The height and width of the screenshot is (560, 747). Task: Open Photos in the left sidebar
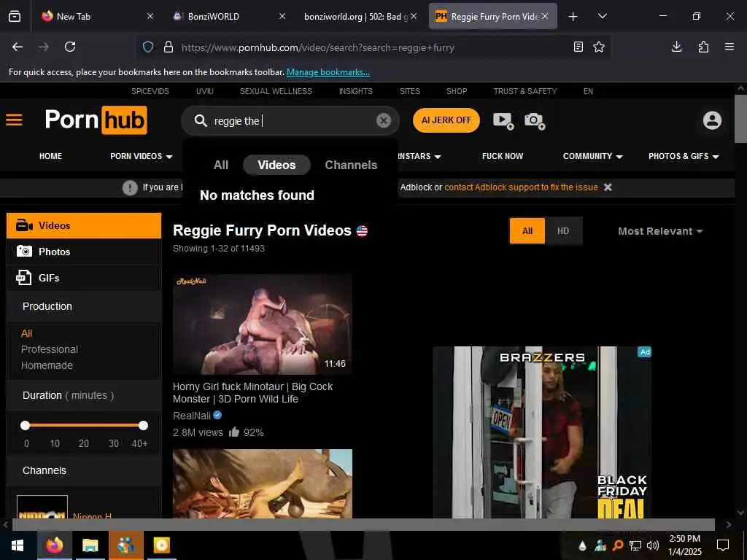click(84, 252)
